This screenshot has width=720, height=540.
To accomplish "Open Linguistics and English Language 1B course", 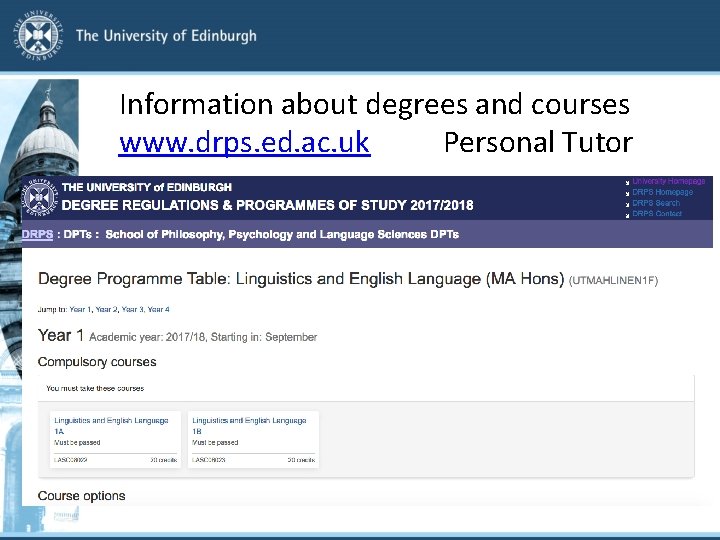I will [x=249, y=426].
